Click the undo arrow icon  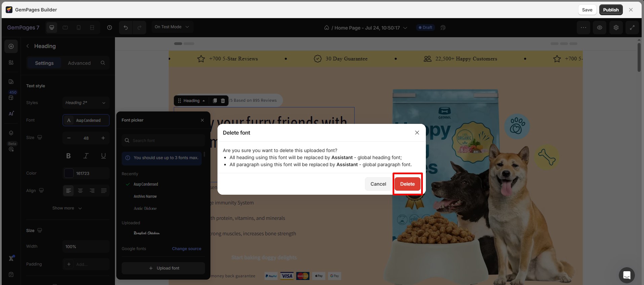[126, 28]
